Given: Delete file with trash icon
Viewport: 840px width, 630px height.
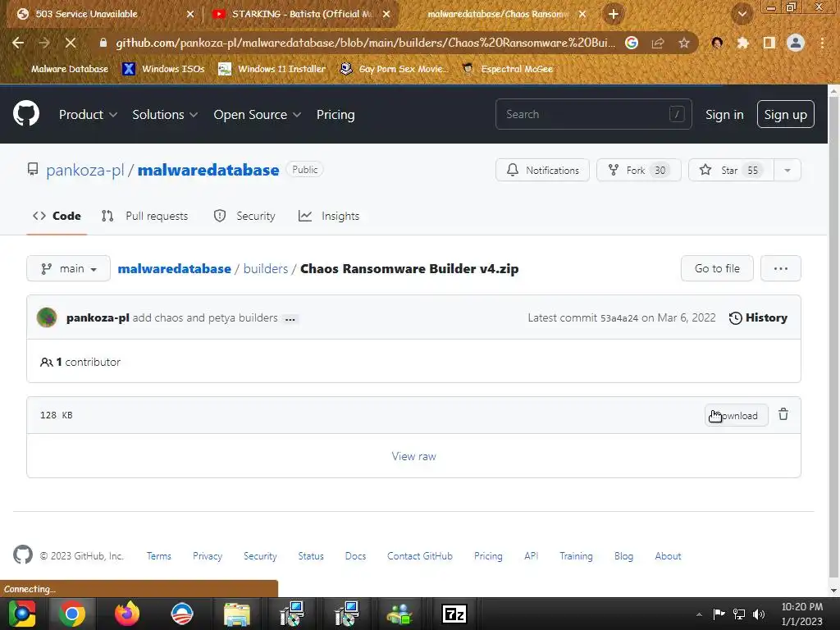Looking at the screenshot, I should coord(783,414).
